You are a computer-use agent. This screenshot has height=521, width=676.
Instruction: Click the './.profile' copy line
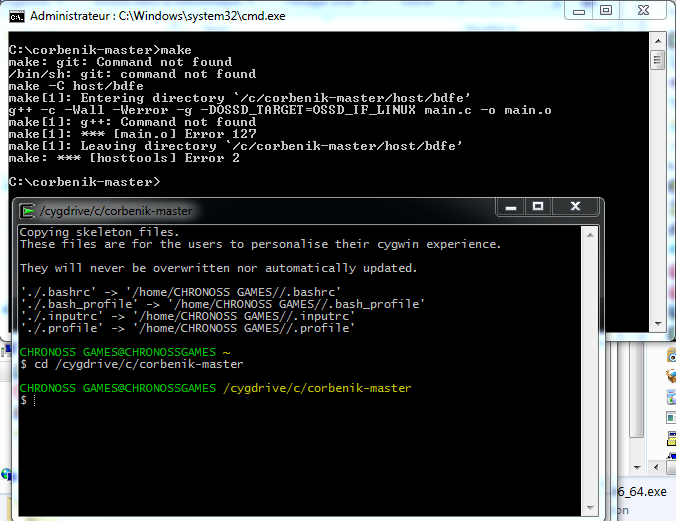click(187, 328)
